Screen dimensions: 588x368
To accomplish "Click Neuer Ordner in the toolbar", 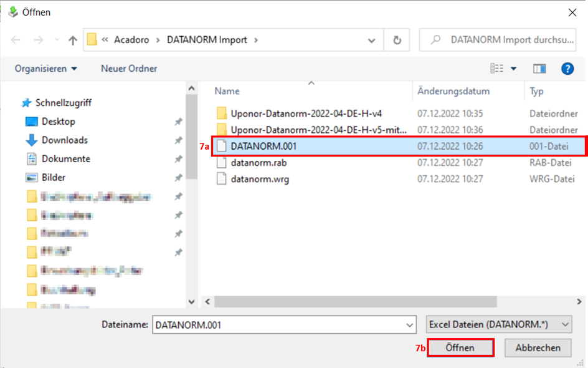I will tap(129, 69).
